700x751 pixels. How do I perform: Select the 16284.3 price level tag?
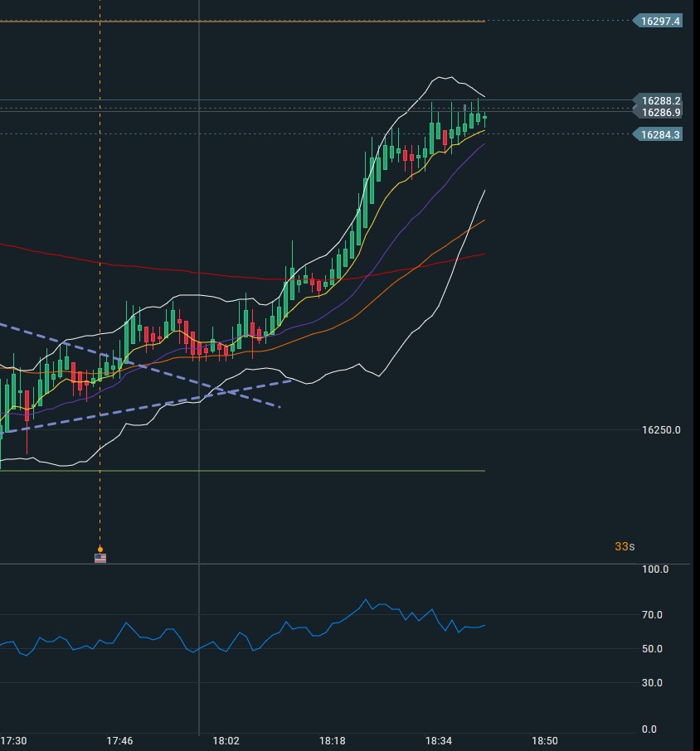coord(659,134)
